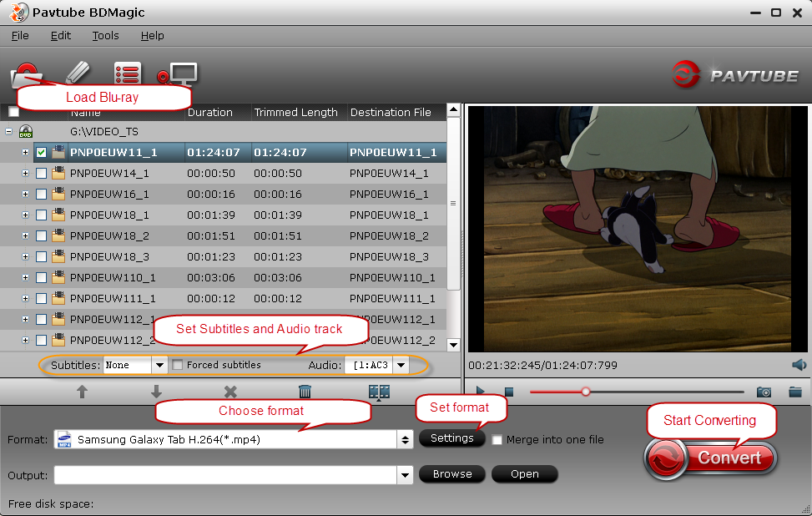Open snapshot folder icon
Viewport: 812px width, 516px height.
[x=795, y=392]
